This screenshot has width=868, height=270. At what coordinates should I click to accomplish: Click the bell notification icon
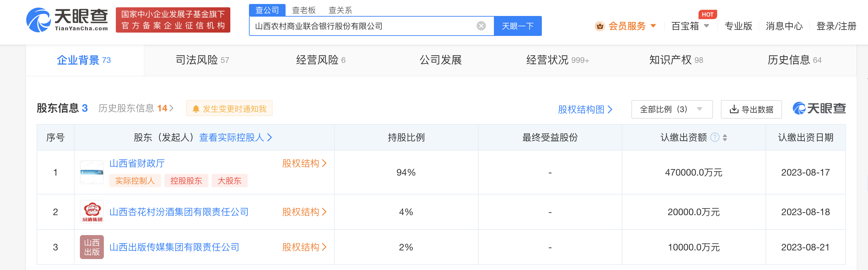196,109
